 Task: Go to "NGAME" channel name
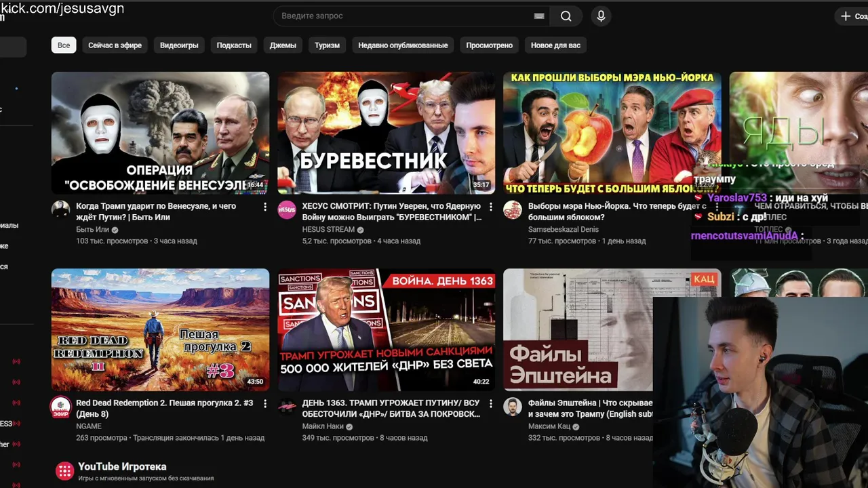(89, 426)
